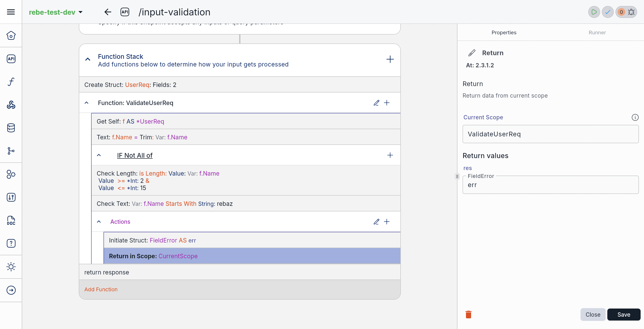Click Add Function link
Viewport: 644px width, 329px height.
[101, 289]
